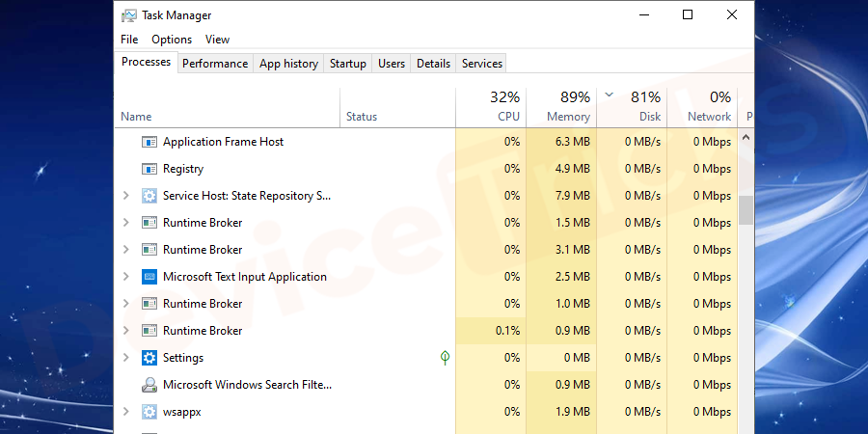Click the vertical scrollbar thumb of the process list
The height and width of the screenshot is (434, 868).
pyautogui.click(x=746, y=210)
